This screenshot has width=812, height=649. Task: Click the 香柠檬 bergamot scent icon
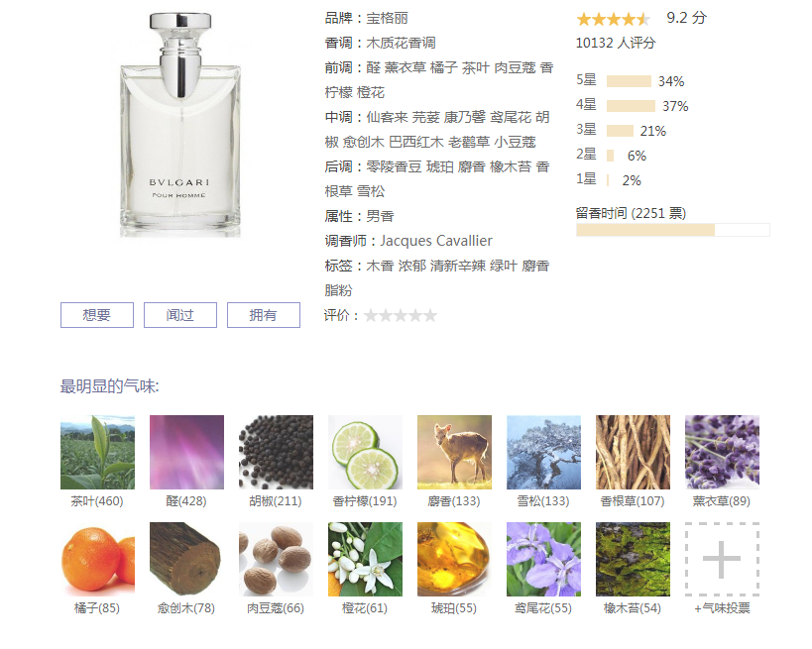(x=365, y=452)
